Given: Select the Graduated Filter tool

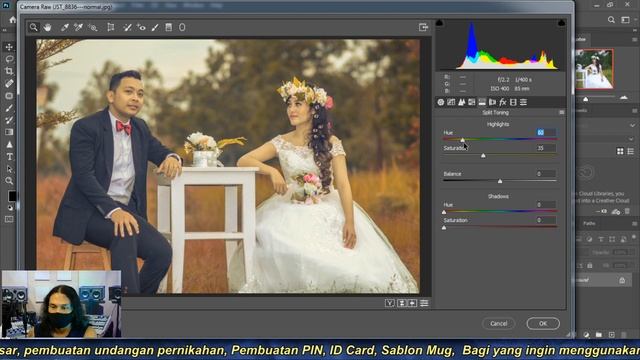Looking at the screenshot, I should coord(169,27).
